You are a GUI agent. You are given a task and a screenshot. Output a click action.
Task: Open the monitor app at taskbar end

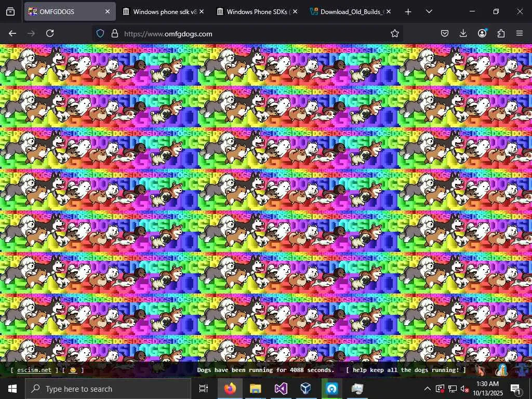point(357,389)
